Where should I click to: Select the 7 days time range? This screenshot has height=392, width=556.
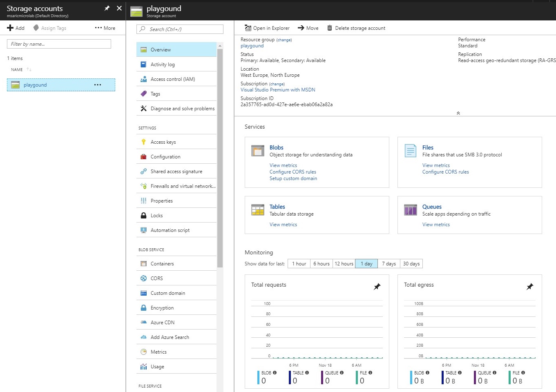pyautogui.click(x=389, y=264)
